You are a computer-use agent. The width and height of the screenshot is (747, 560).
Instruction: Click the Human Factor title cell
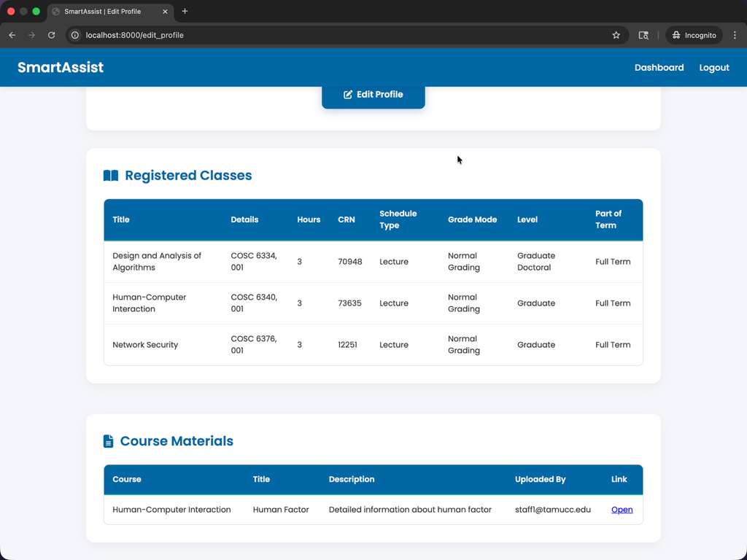click(x=281, y=510)
